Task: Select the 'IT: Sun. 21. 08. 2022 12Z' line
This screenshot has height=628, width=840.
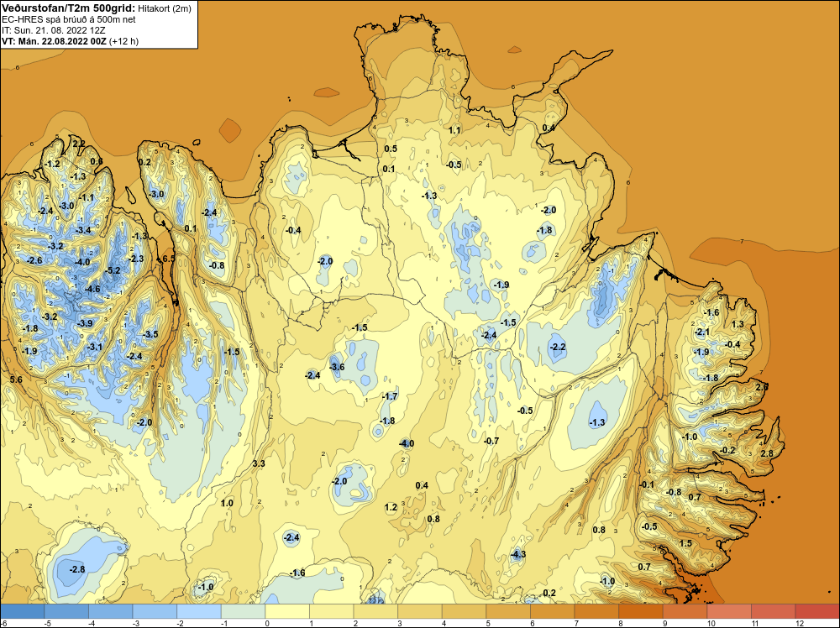Action: pyautogui.click(x=54, y=30)
